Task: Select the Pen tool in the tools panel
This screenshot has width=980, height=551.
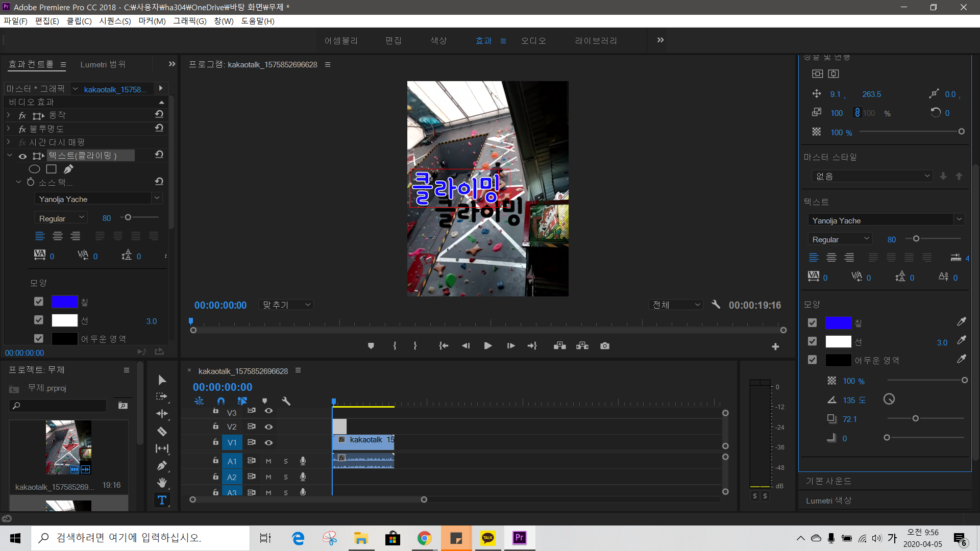Action: pos(162,466)
